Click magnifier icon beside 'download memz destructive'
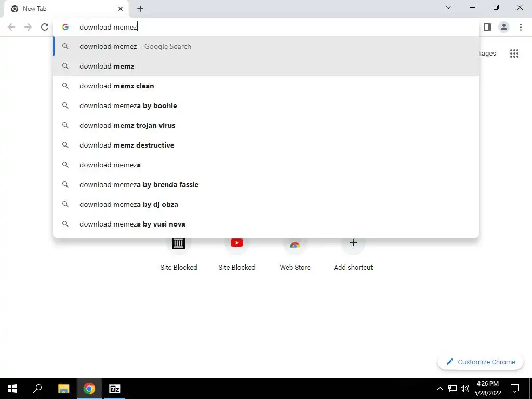This screenshot has width=532, height=399. [x=65, y=145]
